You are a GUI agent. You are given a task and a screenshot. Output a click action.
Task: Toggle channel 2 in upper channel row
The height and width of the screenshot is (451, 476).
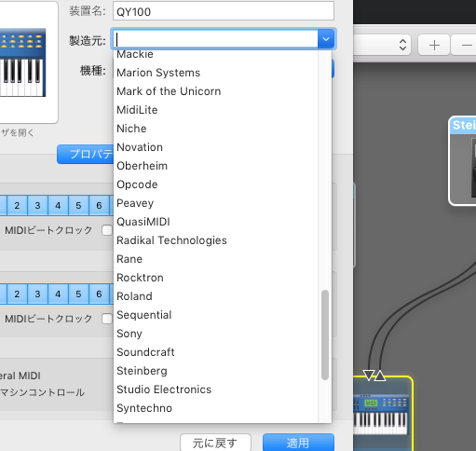tap(17, 205)
